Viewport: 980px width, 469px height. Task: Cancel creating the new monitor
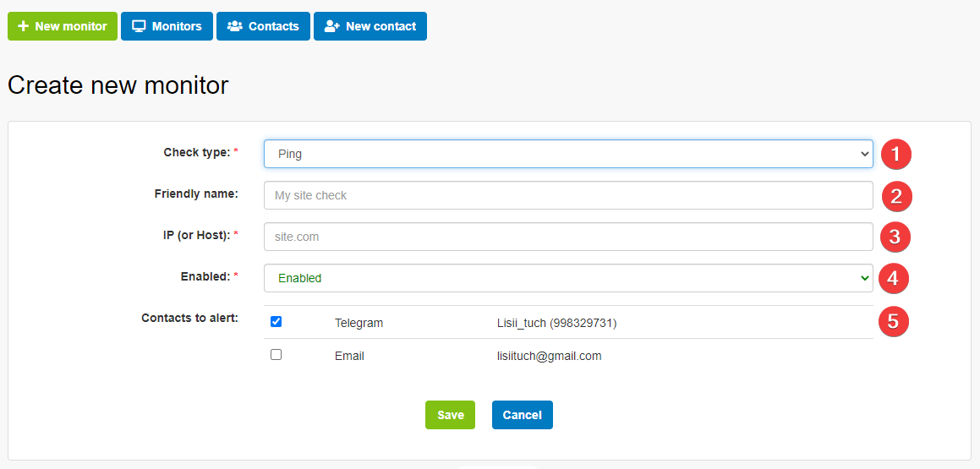[x=522, y=415]
